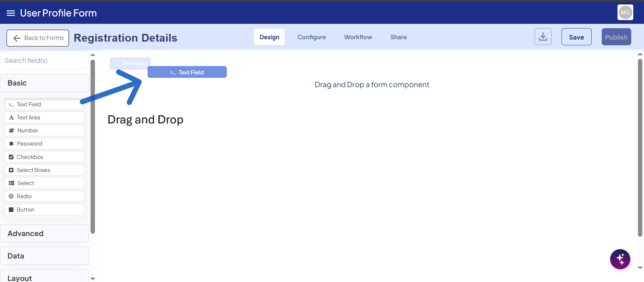Viewport: 644px width, 282px height.
Task: Click the MG user avatar
Action: [x=625, y=12]
